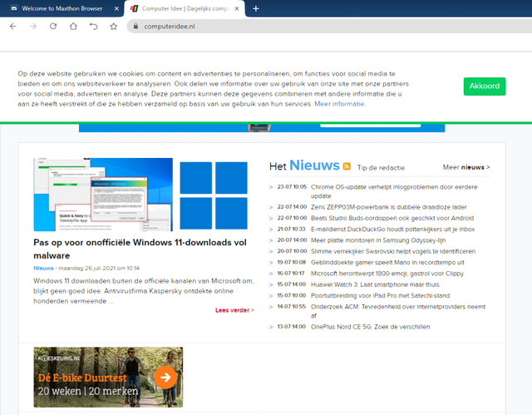Accept cookies with the Akkoord button

click(x=485, y=86)
